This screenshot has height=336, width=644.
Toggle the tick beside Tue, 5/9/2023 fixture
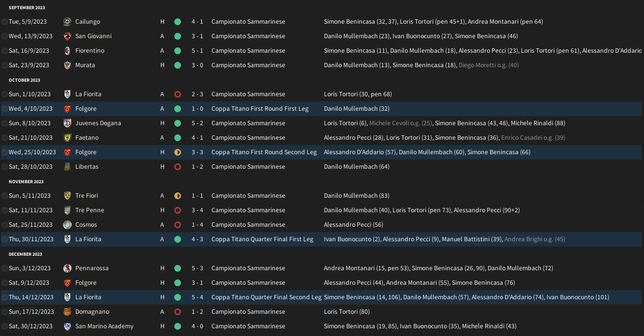pos(4,22)
